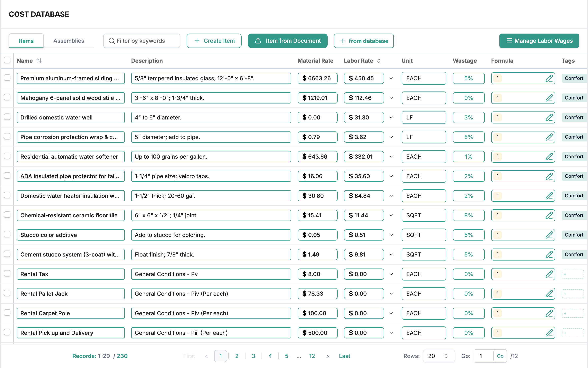Click Create Item button
The height and width of the screenshot is (368, 588).
(214, 41)
